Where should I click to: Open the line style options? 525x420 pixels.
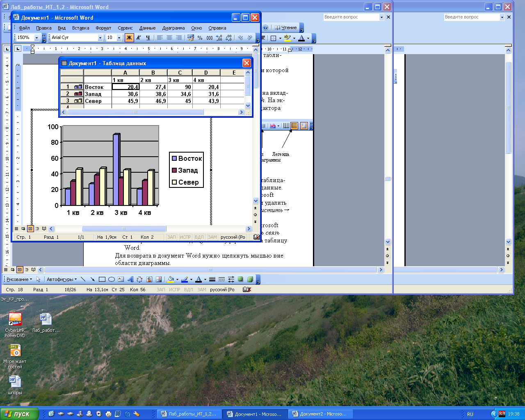[212, 279]
